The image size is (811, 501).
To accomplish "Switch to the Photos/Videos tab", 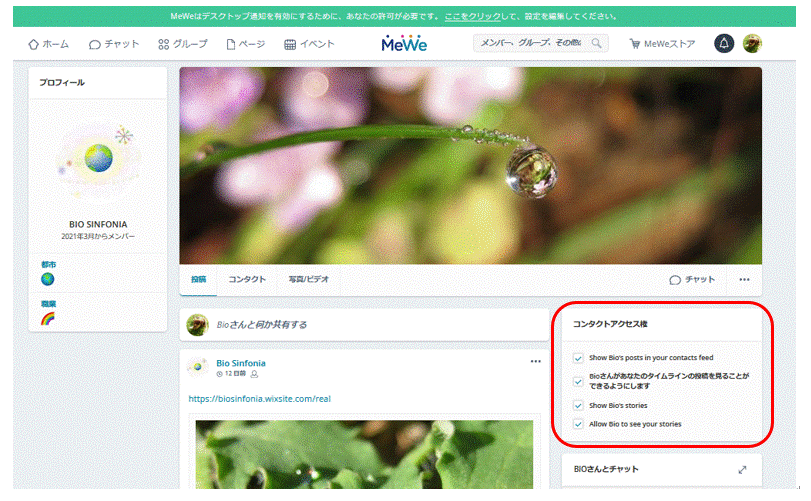I will tap(309, 279).
